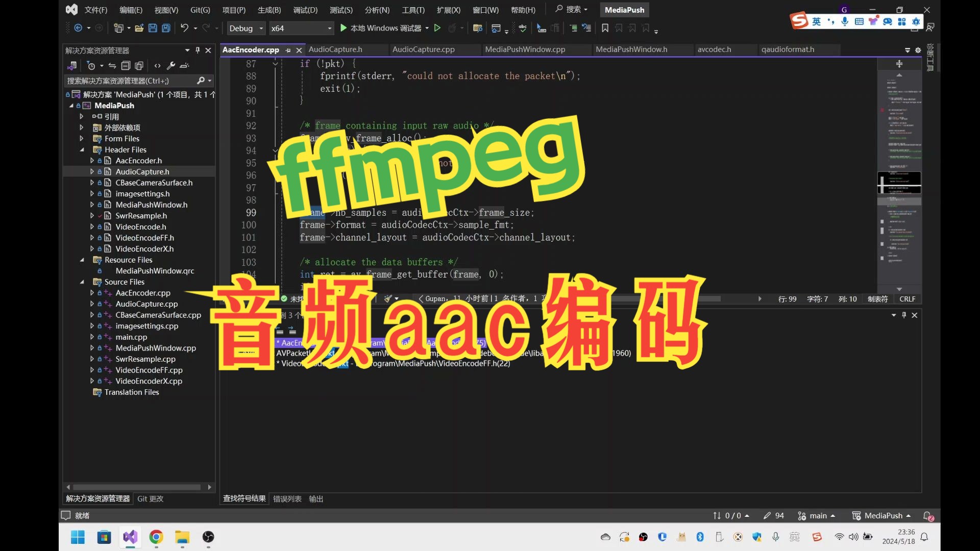Click the Solution Explorer search field
The image size is (980, 551).
(131, 81)
